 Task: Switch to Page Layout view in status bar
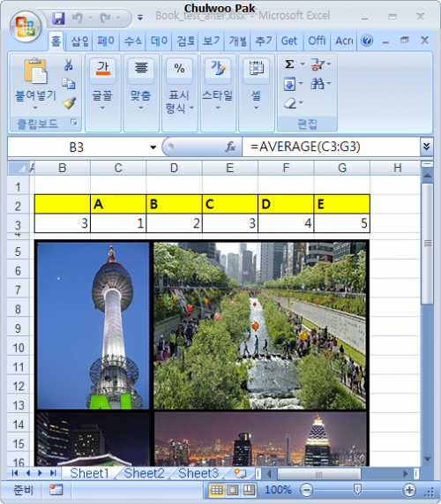(x=233, y=490)
